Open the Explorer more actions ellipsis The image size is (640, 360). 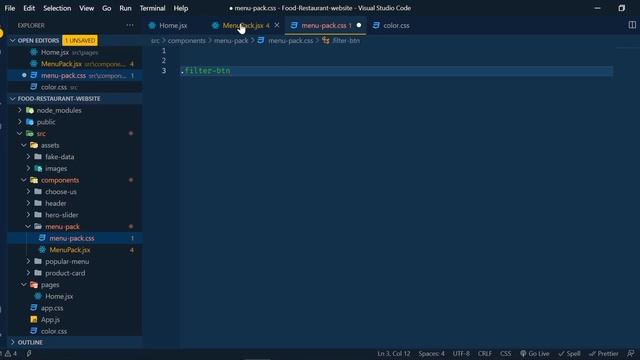click(x=130, y=25)
